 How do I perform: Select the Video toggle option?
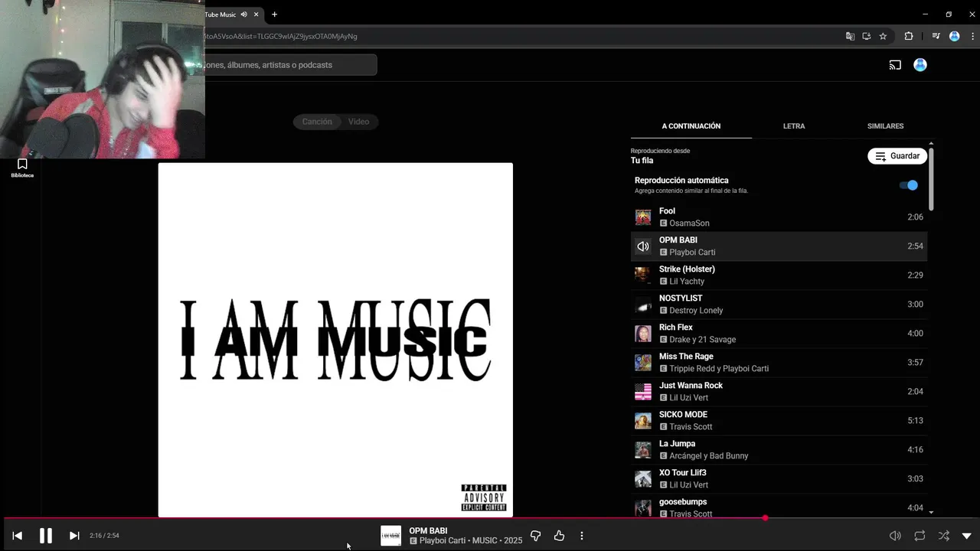358,122
